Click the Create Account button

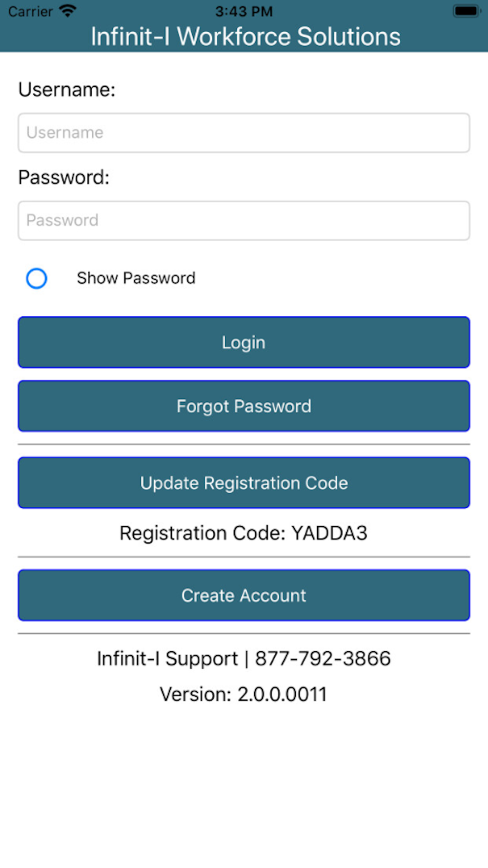tap(244, 595)
